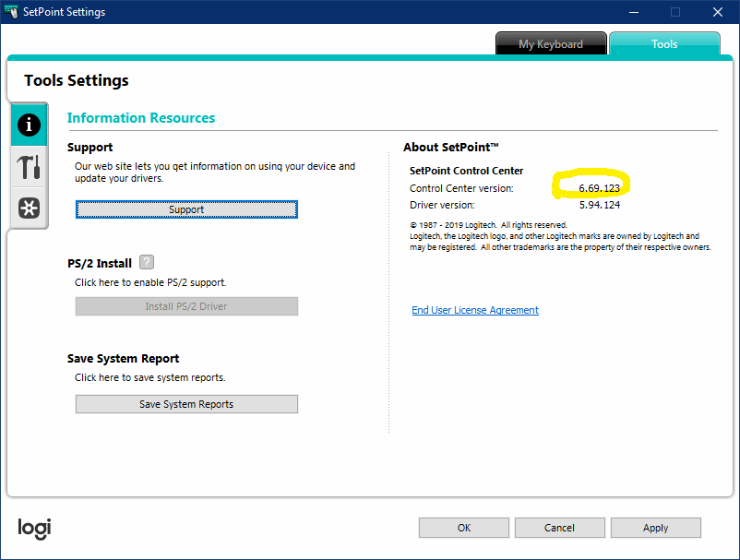Click the 'Control Center version:' label

click(461, 188)
